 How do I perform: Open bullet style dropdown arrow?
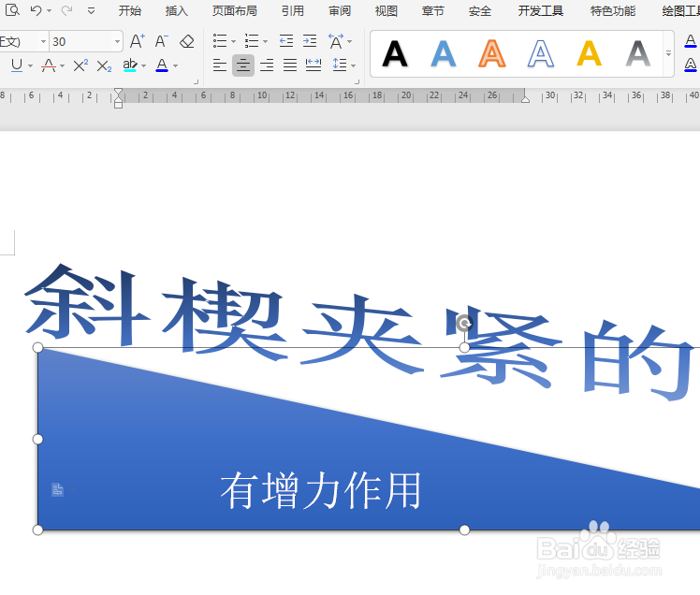pos(233,41)
